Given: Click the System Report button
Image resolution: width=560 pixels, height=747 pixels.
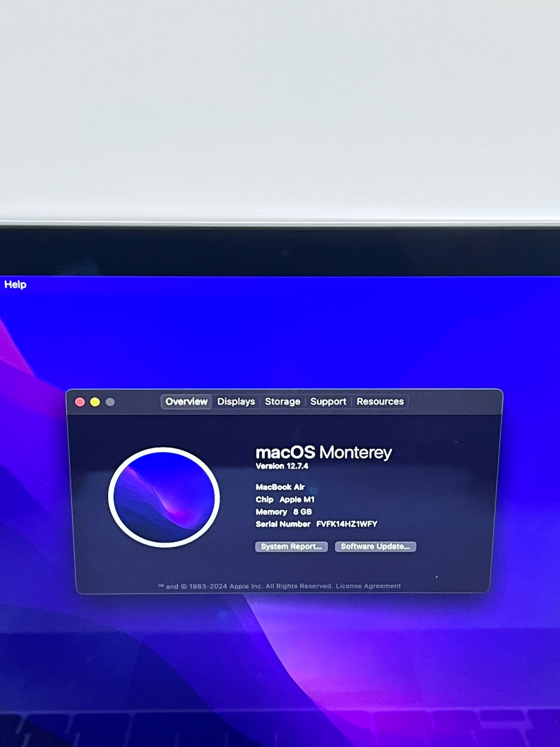Looking at the screenshot, I should pos(291,547).
